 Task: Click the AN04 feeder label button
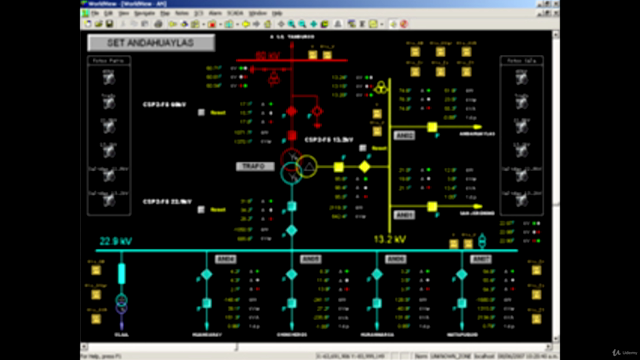point(226,259)
